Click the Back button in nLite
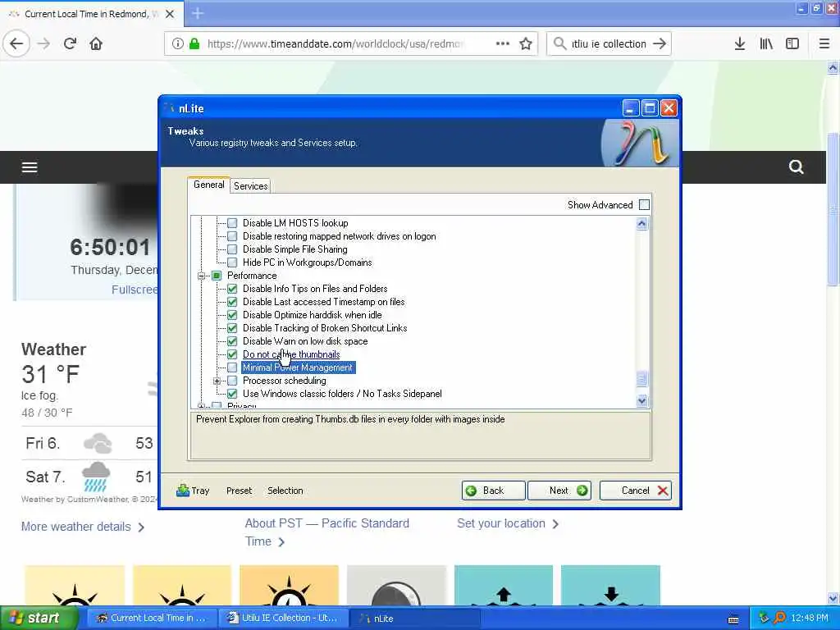 493,491
